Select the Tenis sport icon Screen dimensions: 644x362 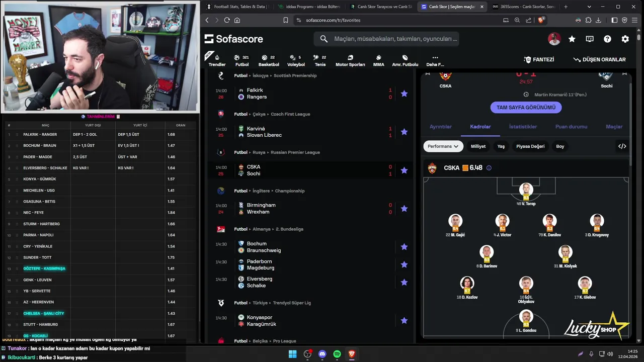[x=320, y=60]
